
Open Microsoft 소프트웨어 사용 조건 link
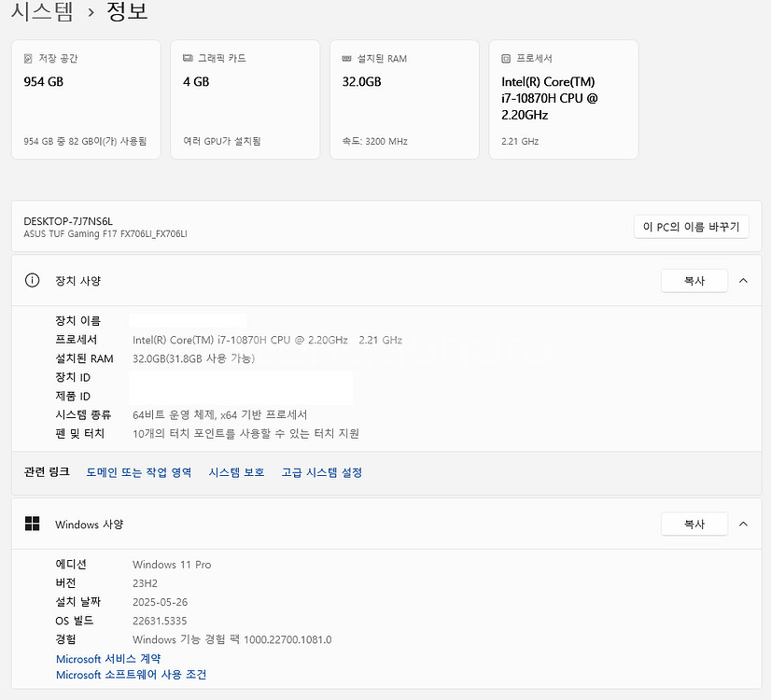[x=131, y=675]
